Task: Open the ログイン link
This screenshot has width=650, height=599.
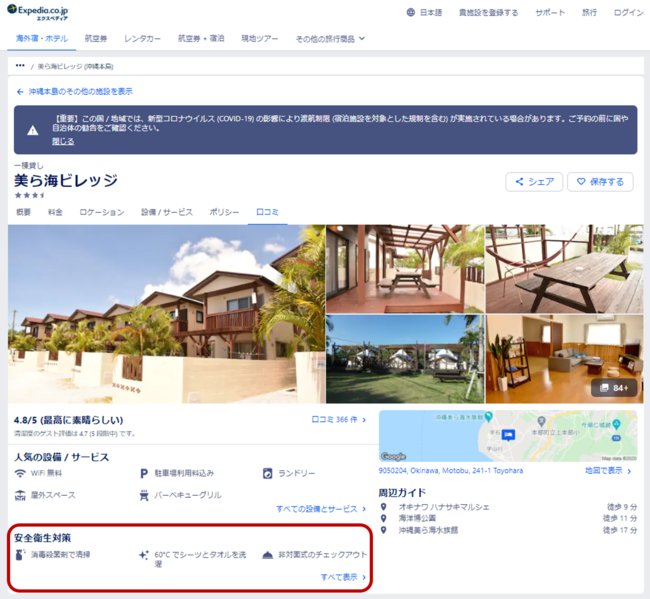Action: pos(628,13)
